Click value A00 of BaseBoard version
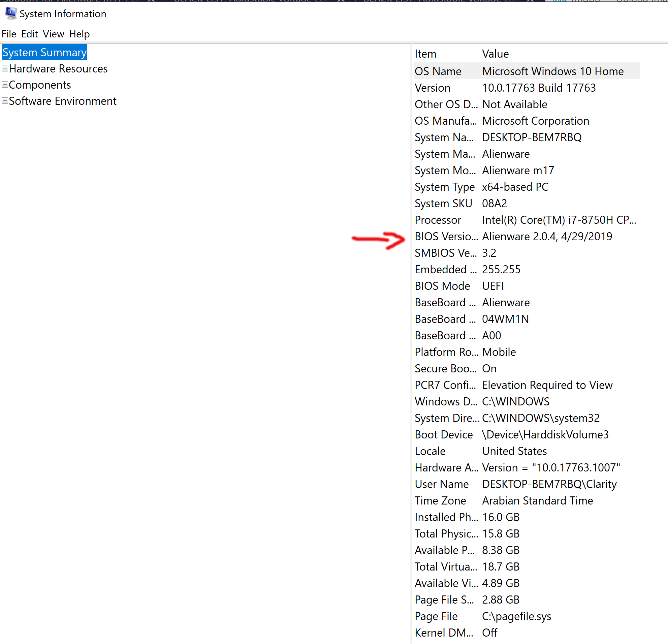Viewport: 668px width, 644px height. (491, 336)
